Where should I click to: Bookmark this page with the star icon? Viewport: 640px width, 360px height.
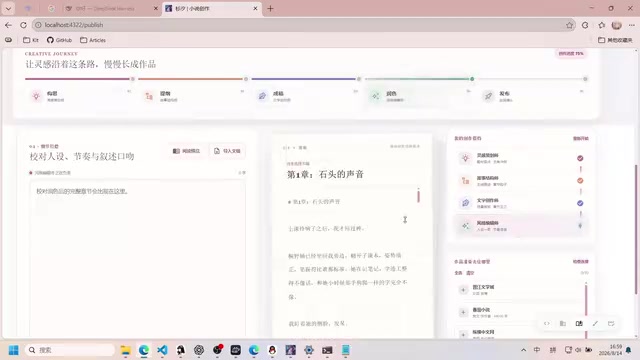click(569, 25)
